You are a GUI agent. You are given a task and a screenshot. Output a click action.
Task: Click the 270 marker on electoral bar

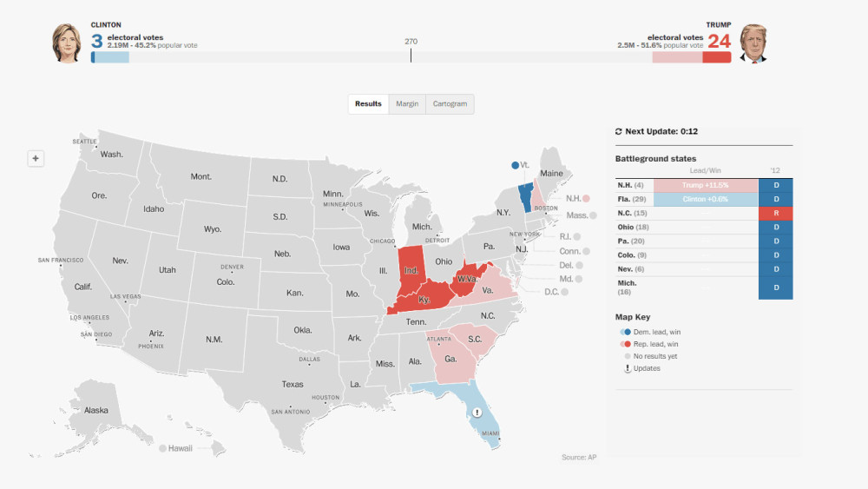(x=411, y=54)
